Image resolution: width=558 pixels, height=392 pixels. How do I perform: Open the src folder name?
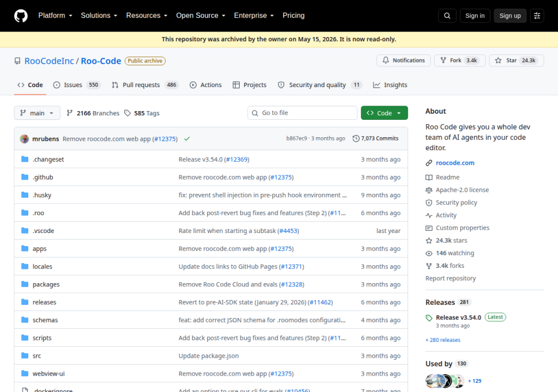click(37, 356)
